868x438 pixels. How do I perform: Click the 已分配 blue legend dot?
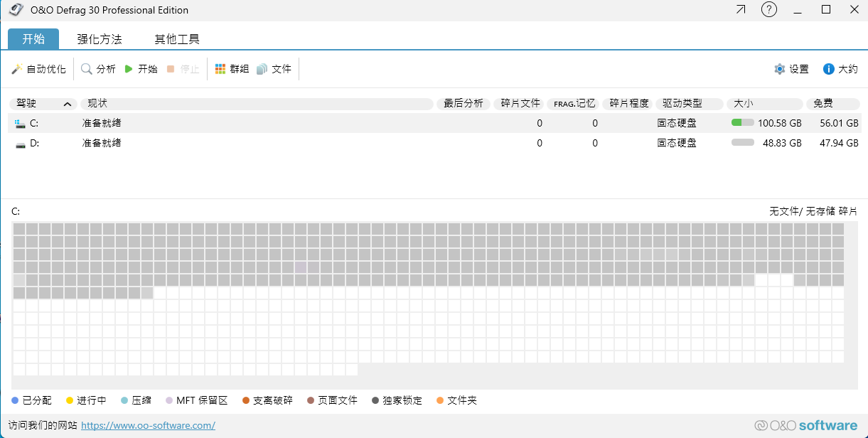(x=16, y=400)
